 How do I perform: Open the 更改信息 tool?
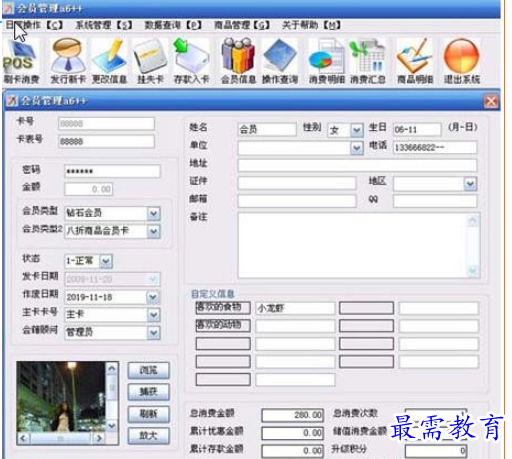[109, 62]
